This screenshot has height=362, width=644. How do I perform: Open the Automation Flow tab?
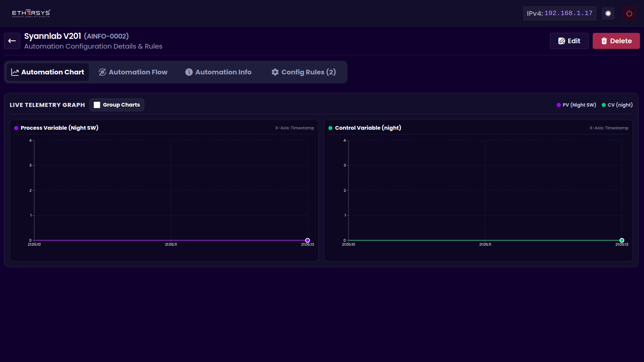pos(133,72)
